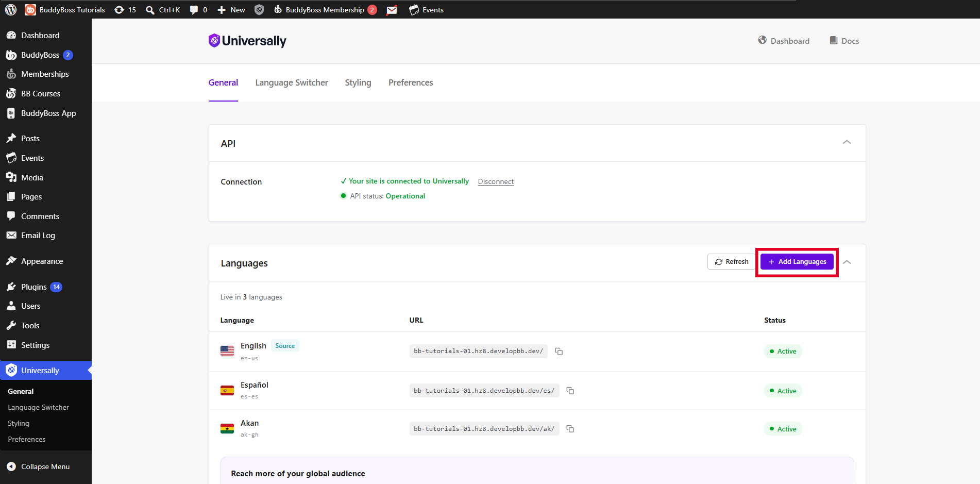The width and height of the screenshot is (980, 484).
Task: Open the updates icon showing 15
Action: click(125, 10)
